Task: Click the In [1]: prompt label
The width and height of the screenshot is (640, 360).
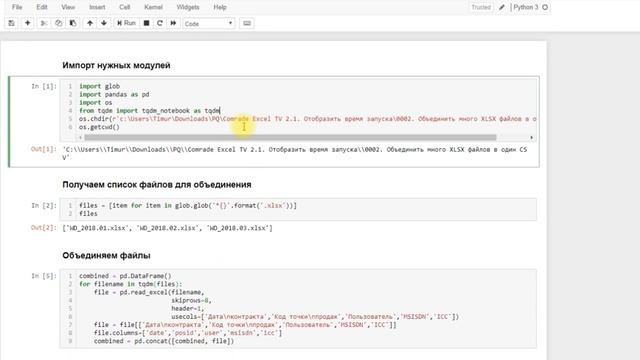Action: coord(44,86)
